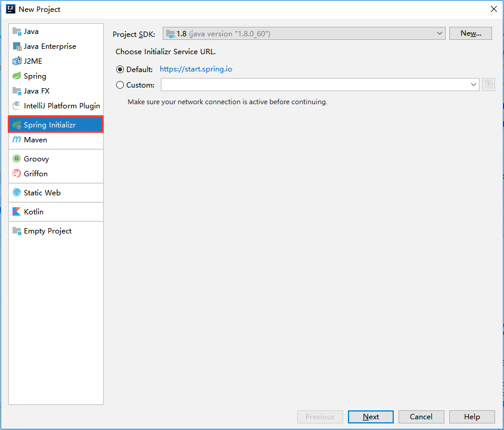Viewport: 504px width, 430px height.
Task: Pick J2ME label in list
Action: [33, 61]
